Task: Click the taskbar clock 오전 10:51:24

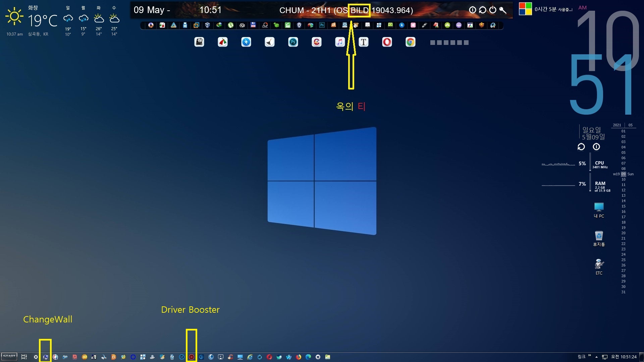Action: pos(624,357)
